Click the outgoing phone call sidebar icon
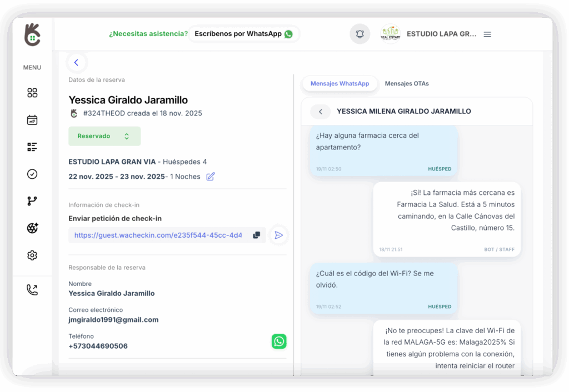This screenshot has height=392, width=569. 32,290
